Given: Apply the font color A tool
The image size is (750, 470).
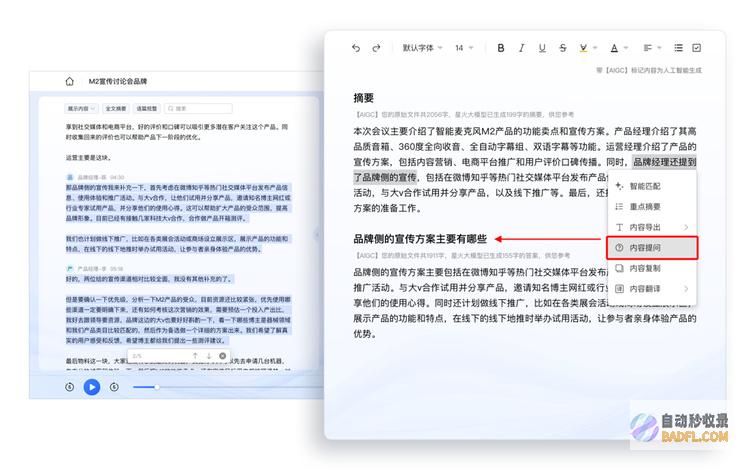Looking at the screenshot, I should coord(614,48).
